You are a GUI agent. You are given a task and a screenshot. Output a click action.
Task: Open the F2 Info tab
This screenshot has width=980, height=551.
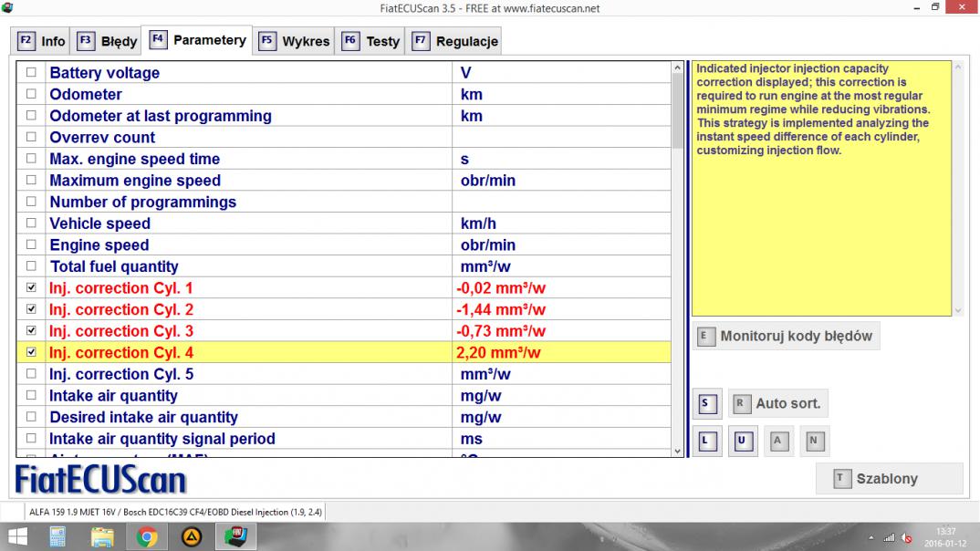click(x=41, y=41)
